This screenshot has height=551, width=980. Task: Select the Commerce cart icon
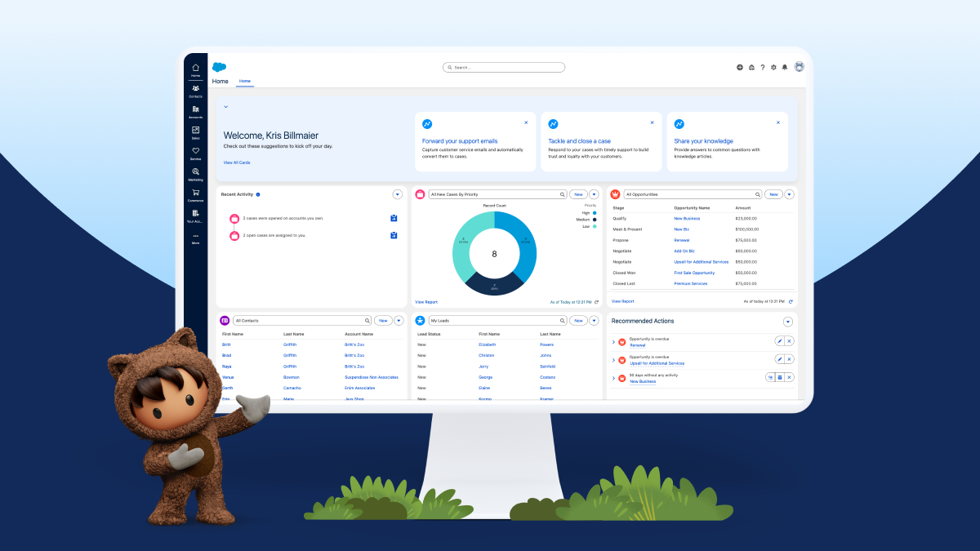(x=195, y=193)
